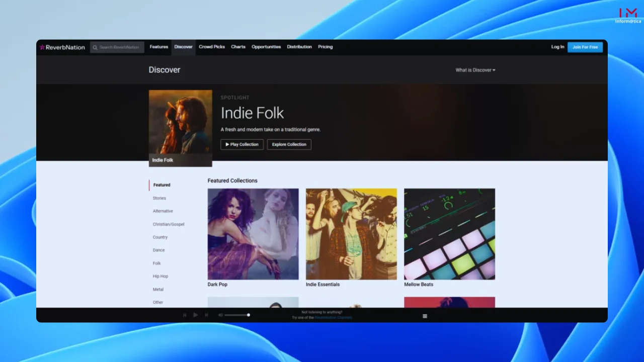The width and height of the screenshot is (644, 362).
Task: Open the Indie Essentials collection thumbnail
Action: point(351,234)
